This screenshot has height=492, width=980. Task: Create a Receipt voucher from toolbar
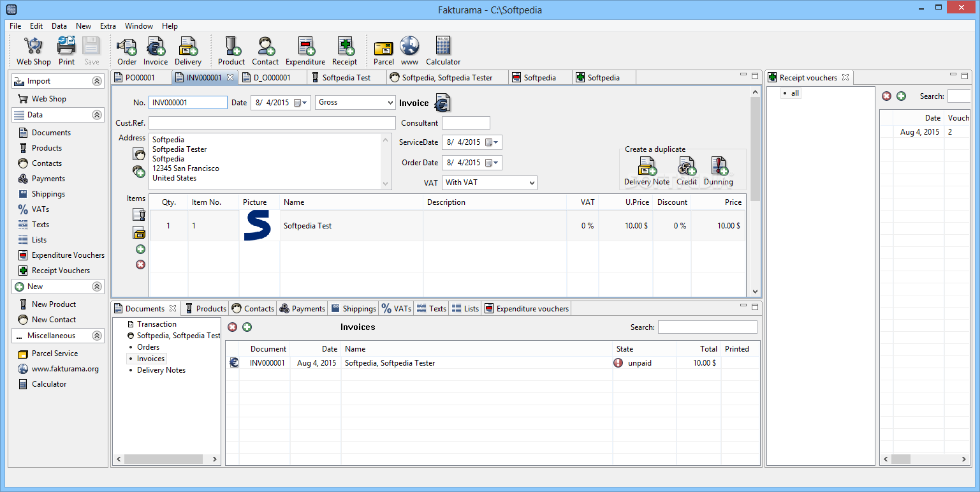point(344,51)
